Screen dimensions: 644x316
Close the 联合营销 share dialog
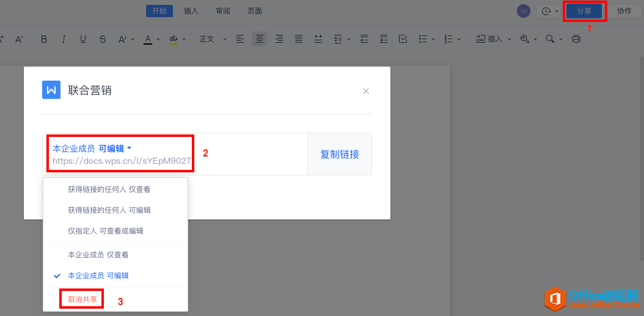(x=366, y=91)
